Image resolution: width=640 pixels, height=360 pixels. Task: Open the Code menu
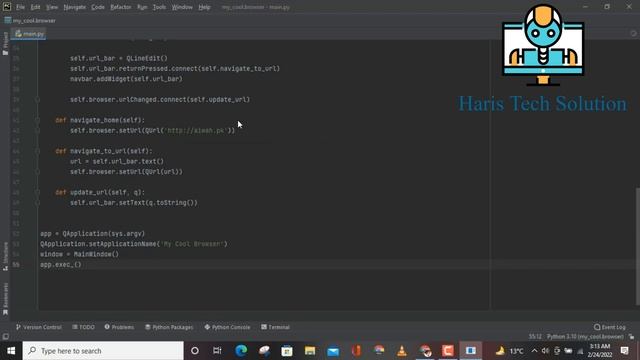(98, 7)
